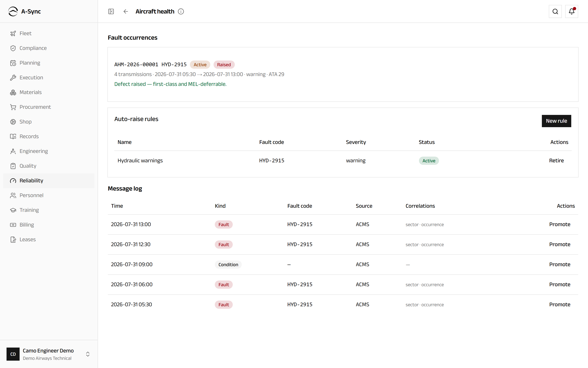Image resolution: width=588 pixels, height=368 pixels.
Task: Promote the 2026-07-31 13:00 message
Action: pos(560,224)
